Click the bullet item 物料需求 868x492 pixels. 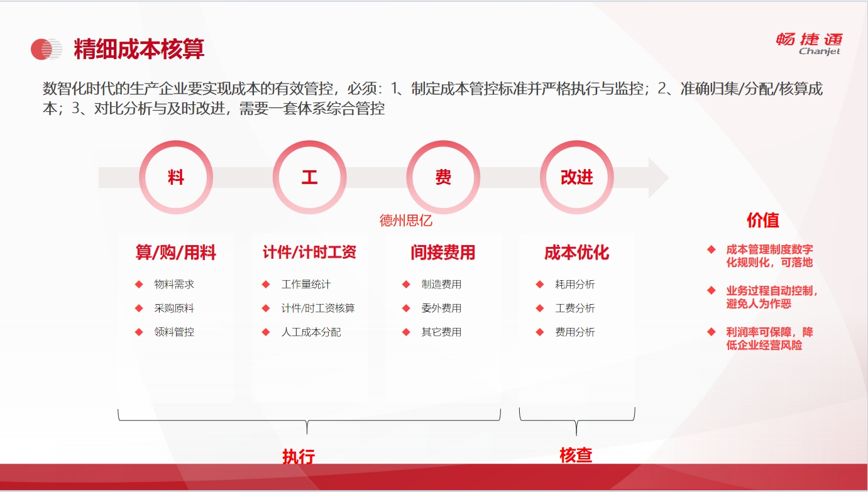tap(174, 285)
